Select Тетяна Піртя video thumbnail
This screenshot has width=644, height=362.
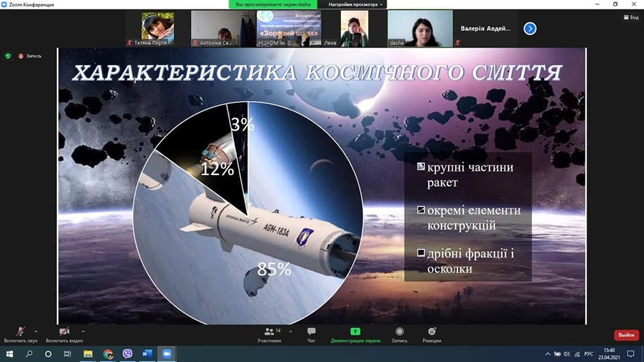pos(158,28)
